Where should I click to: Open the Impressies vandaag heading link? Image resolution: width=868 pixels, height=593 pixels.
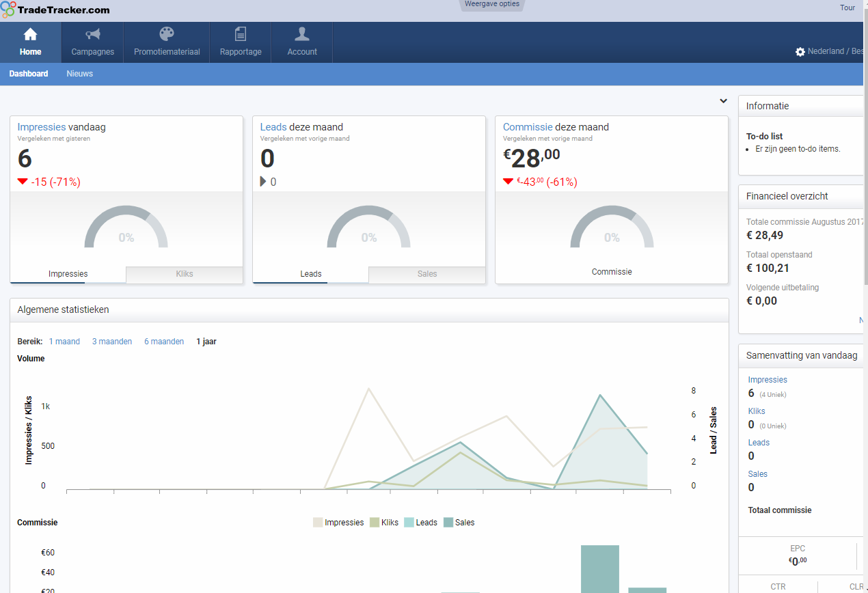(42, 127)
